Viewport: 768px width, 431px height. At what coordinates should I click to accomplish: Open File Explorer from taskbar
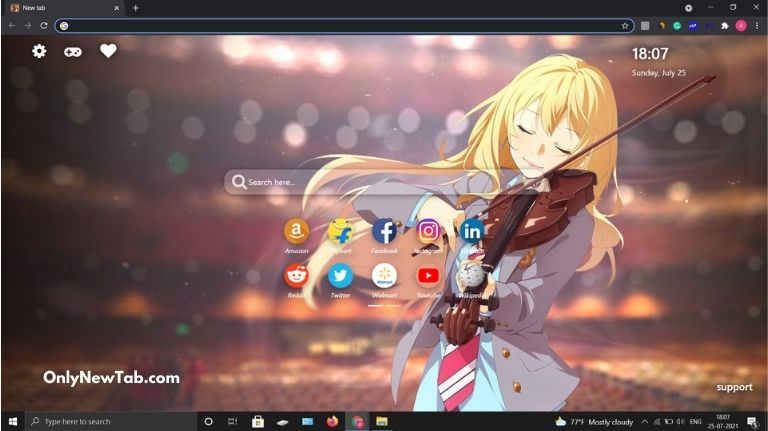(x=382, y=421)
